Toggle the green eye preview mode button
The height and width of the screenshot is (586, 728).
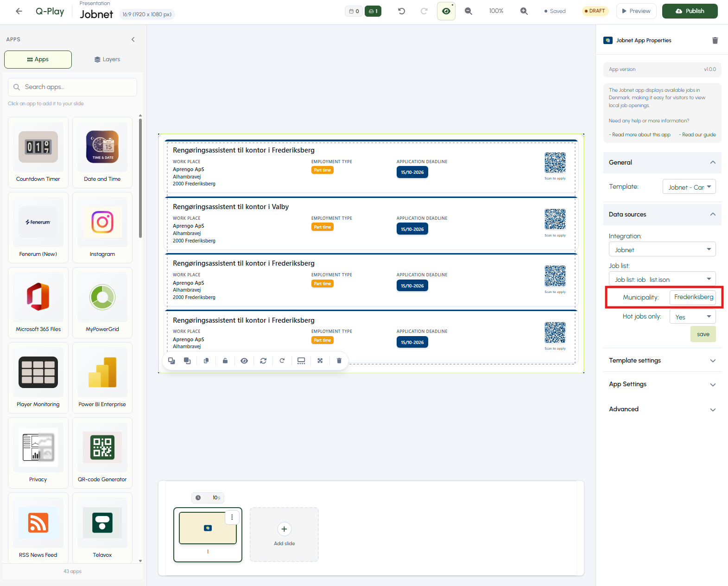(446, 11)
